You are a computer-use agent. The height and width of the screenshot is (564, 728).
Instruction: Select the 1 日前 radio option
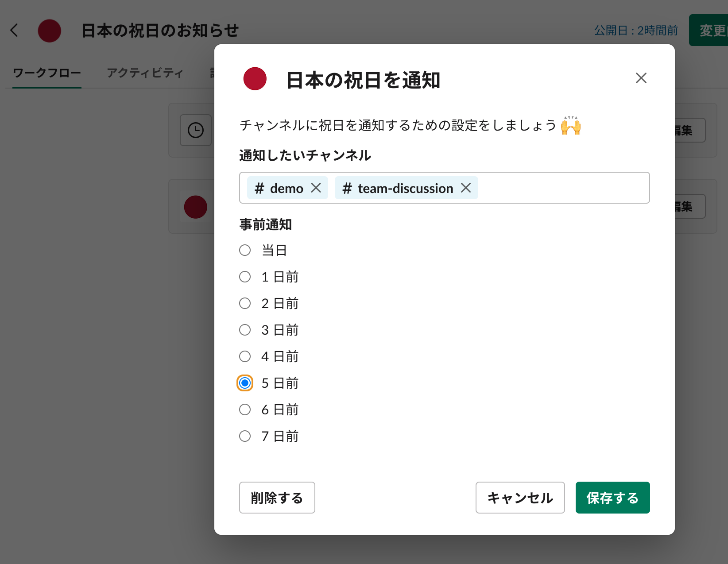(245, 277)
